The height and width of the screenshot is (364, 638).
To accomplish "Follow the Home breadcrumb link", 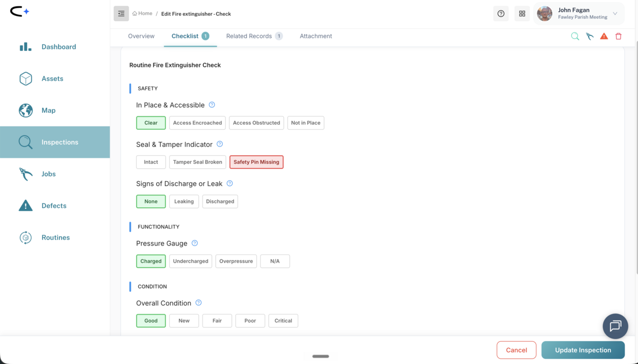I will point(142,14).
